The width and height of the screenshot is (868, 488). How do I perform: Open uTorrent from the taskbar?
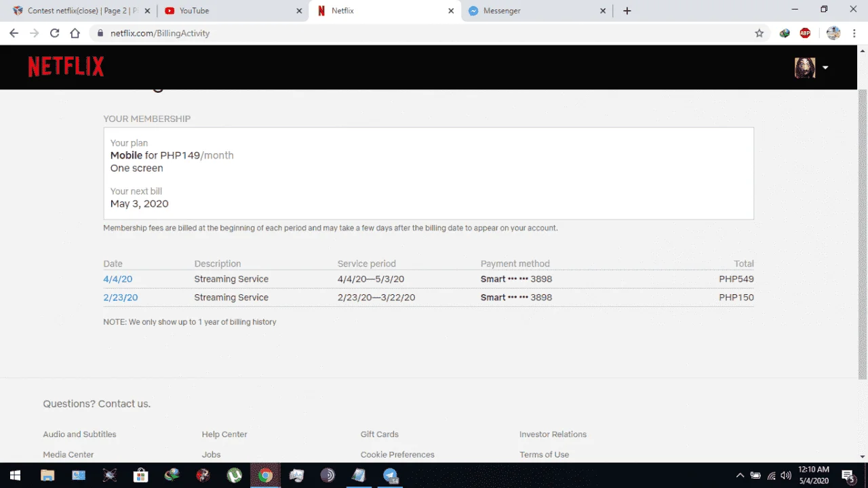(x=234, y=475)
